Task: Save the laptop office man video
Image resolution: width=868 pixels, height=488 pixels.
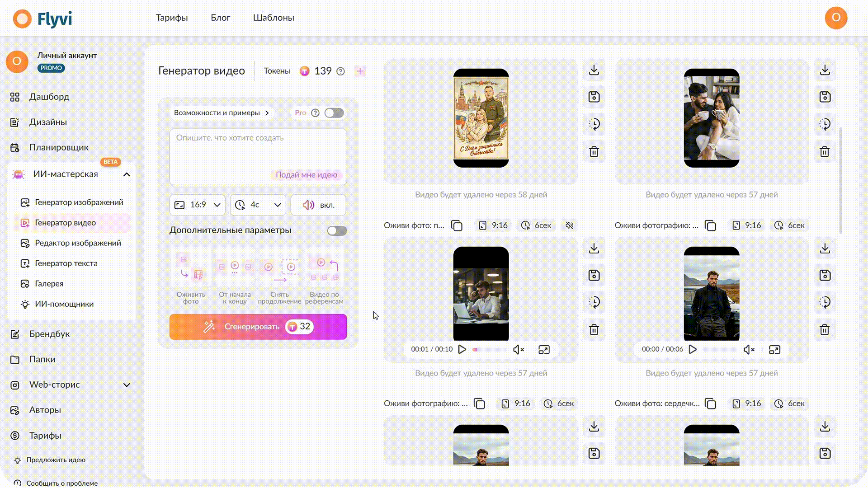Action: click(x=594, y=275)
